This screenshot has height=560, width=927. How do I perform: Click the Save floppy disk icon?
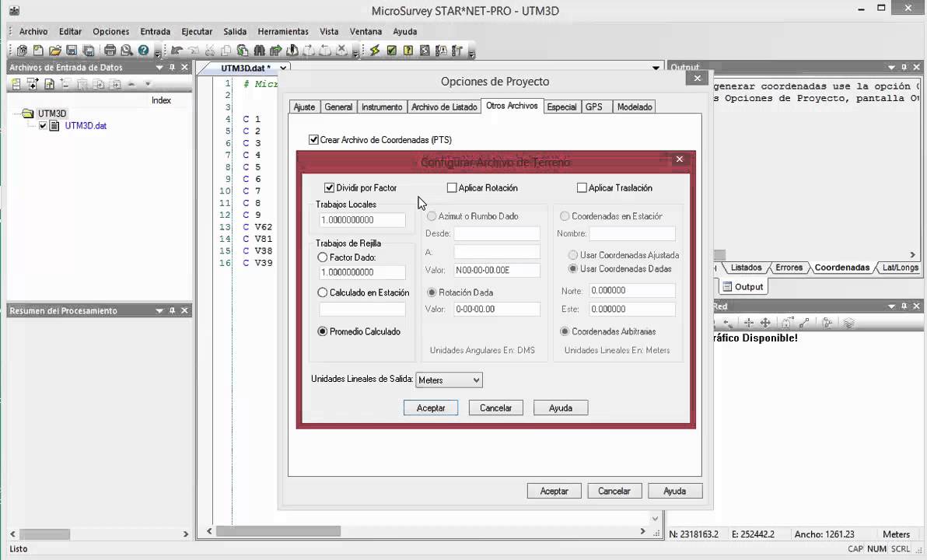tap(72, 51)
